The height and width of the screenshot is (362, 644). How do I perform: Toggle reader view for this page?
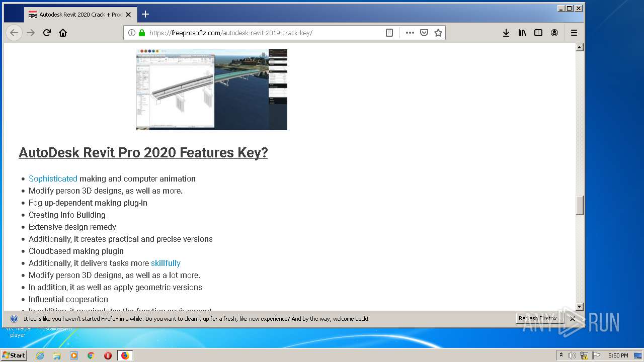point(389,33)
